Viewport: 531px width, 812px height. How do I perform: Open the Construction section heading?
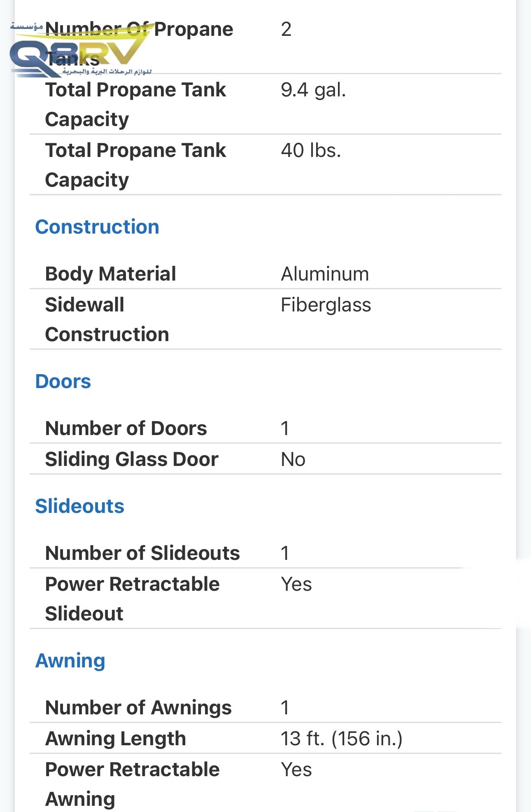pyautogui.click(x=97, y=227)
